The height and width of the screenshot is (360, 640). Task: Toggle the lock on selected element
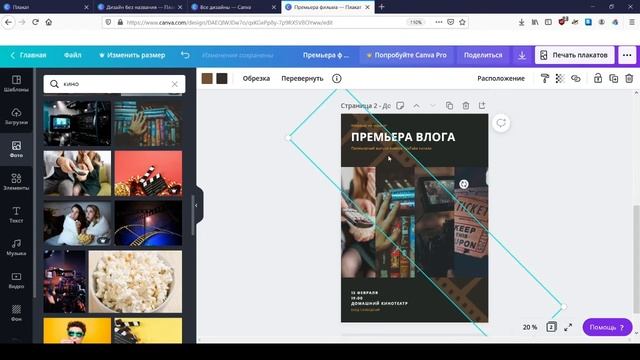coord(598,78)
